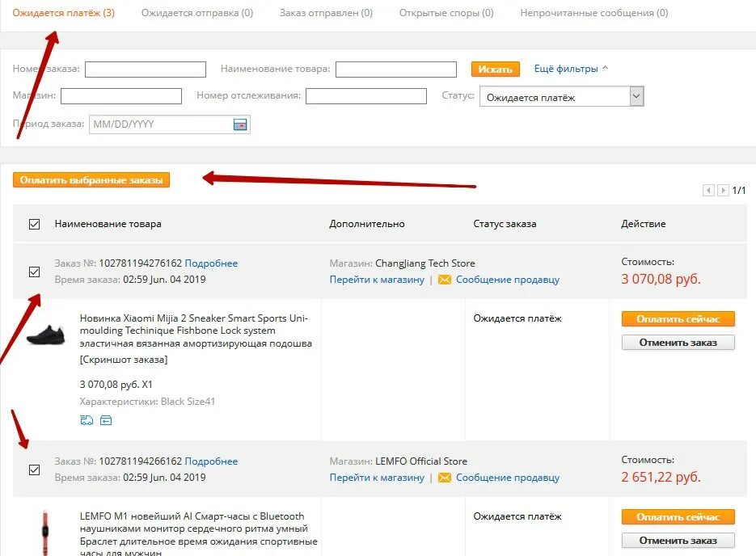Go to previous page with left pagination arrow

point(708,191)
